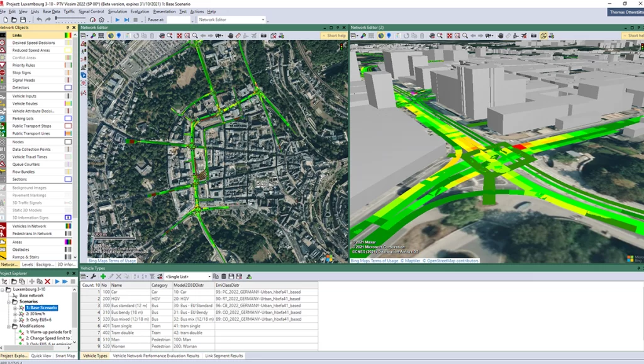This screenshot has height=364, width=644.
Task: Open Bing Maps Terms of Usage link in left editor
Action: (x=112, y=261)
